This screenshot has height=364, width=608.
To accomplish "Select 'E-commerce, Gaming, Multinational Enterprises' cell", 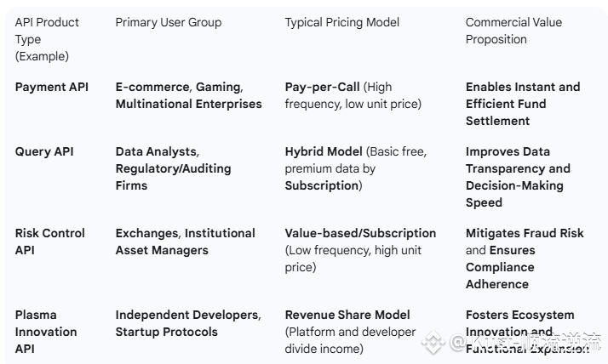I will (188, 95).
